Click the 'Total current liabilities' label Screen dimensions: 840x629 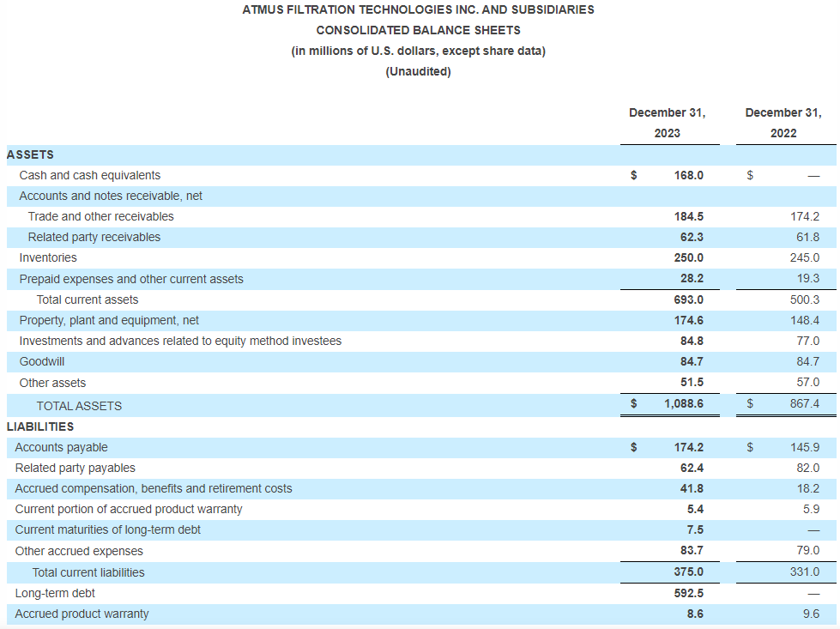[x=88, y=572]
